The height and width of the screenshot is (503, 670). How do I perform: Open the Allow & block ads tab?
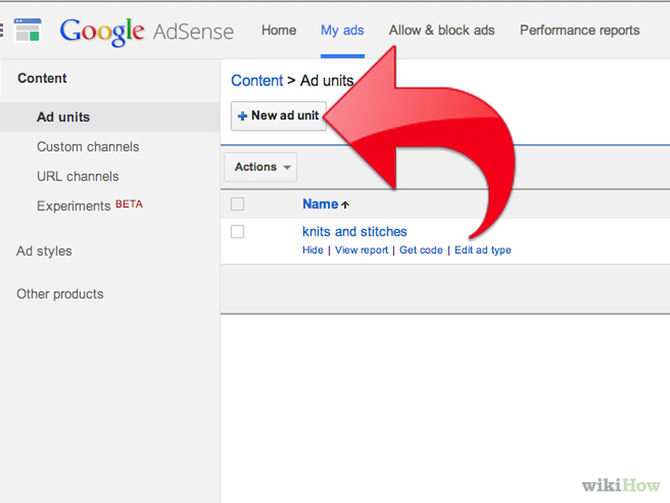[x=441, y=30]
